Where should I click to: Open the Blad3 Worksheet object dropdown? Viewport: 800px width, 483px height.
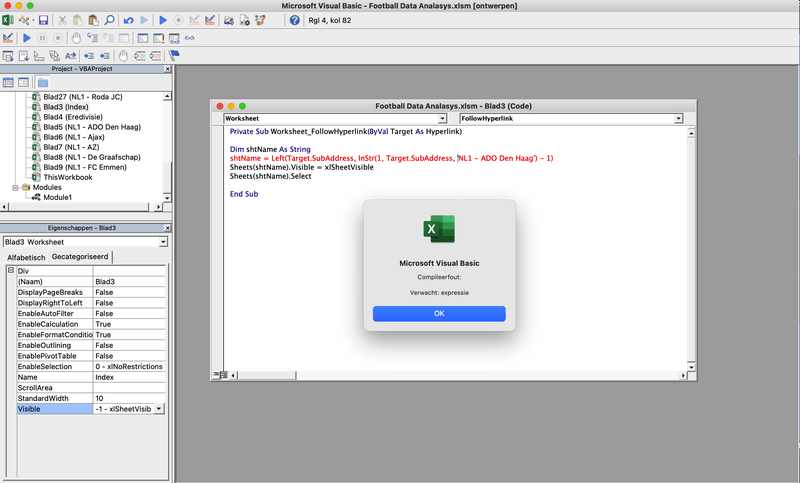tap(163, 242)
